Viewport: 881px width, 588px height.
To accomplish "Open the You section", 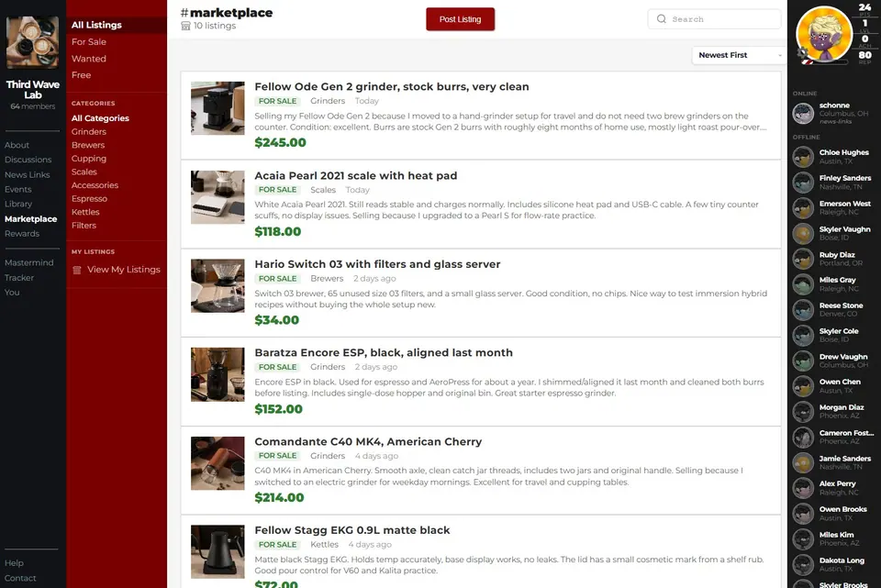I will (x=12, y=292).
